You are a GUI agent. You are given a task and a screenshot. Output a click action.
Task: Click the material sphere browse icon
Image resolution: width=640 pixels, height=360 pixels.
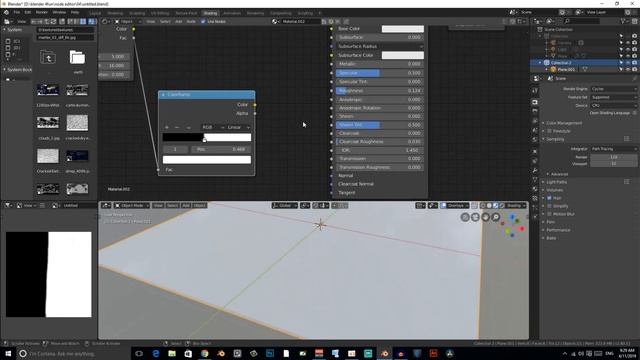(276, 21)
